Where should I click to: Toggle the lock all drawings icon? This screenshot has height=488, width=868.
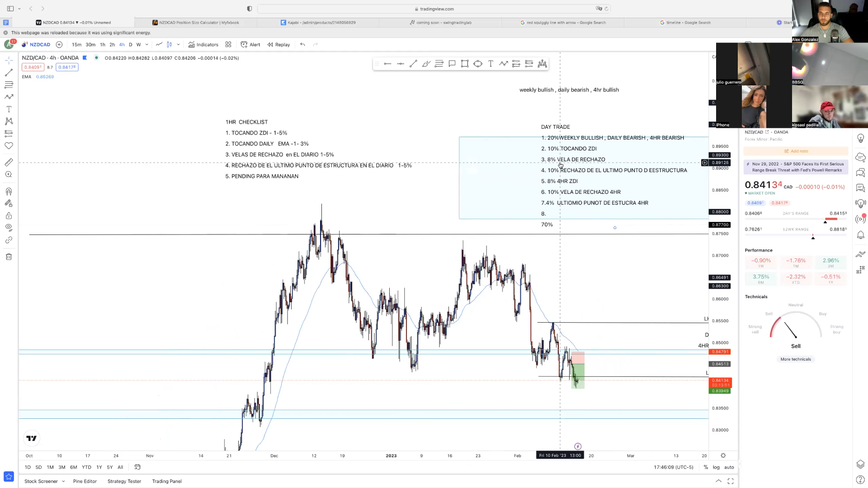(9, 216)
